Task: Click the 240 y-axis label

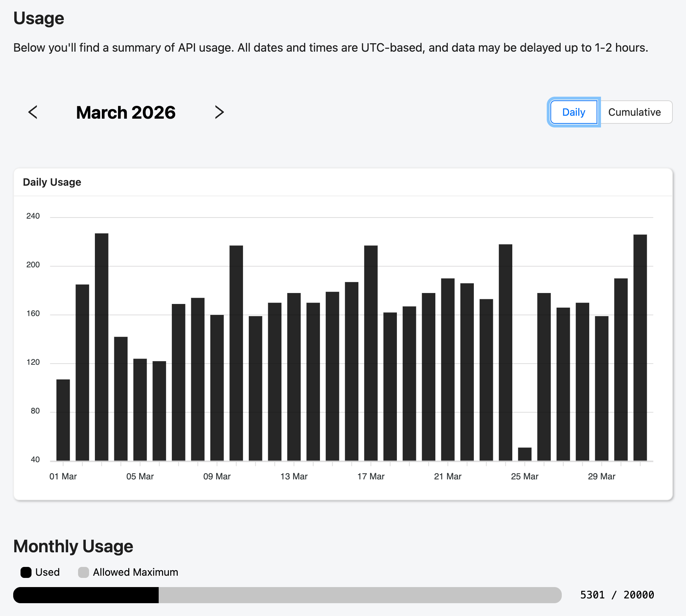Action: (33, 216)
